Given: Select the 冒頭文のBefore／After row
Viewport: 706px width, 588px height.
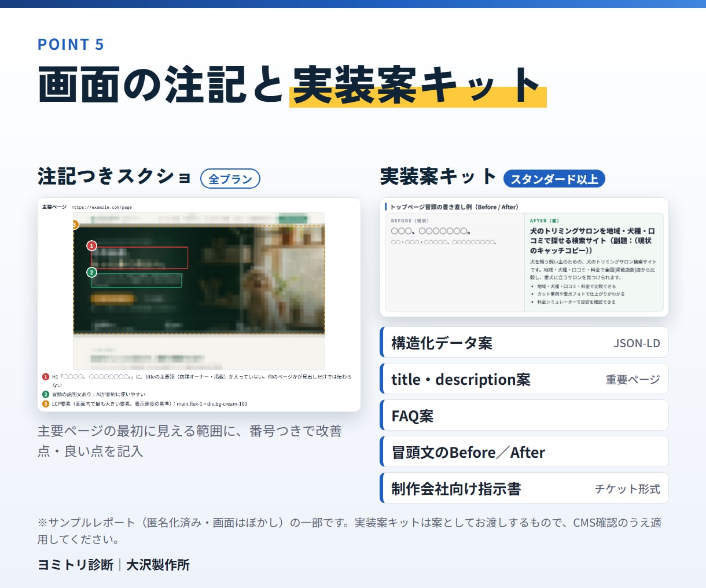Looking at the screenshot, I should coord(524,452).
